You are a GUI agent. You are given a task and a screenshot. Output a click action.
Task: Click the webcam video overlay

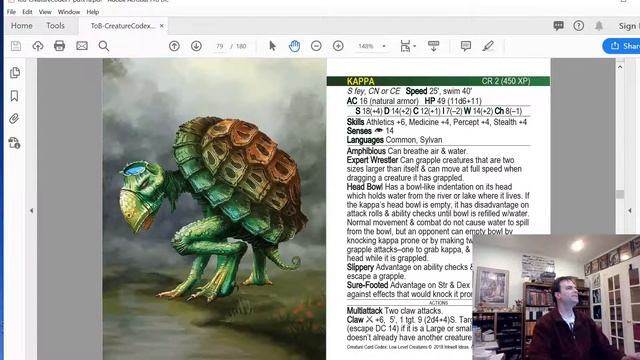click(x=556, y=297)
